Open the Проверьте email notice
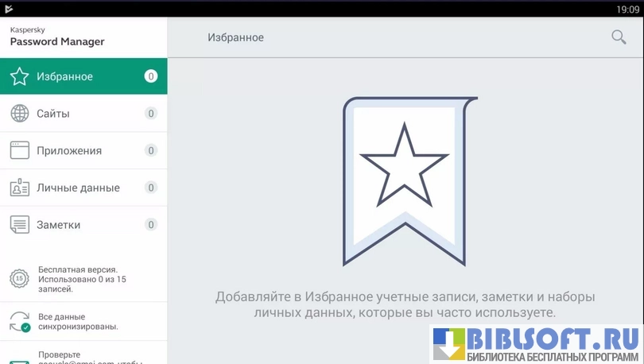This screenshot has width=644, height=364. point(80,355)
